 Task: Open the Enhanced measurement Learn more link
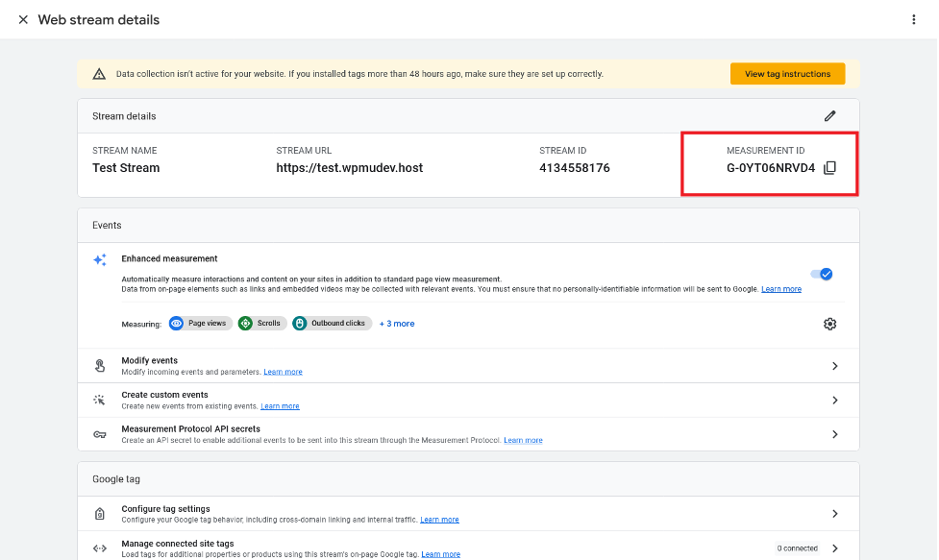click(780, 288)
